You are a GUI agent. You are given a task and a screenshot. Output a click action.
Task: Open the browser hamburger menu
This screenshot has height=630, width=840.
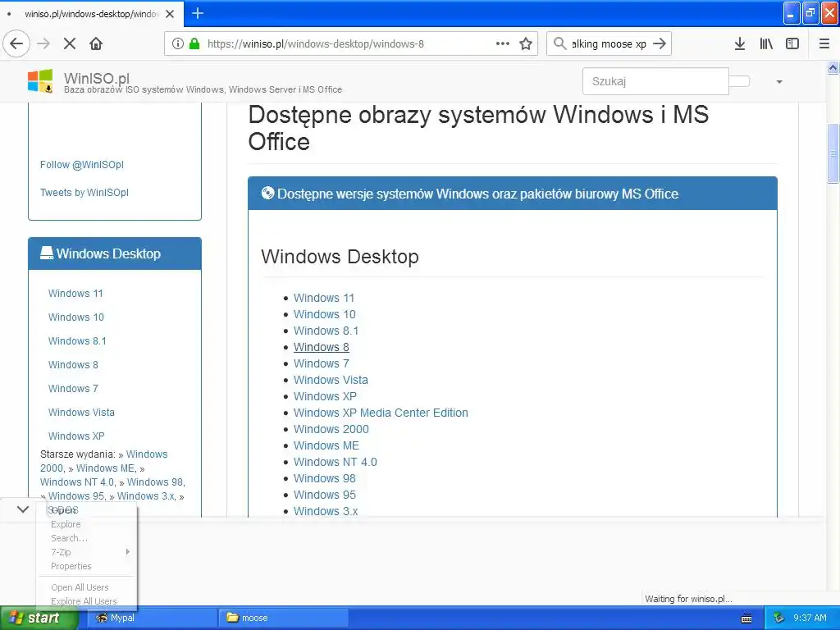[x=824, y=43]
